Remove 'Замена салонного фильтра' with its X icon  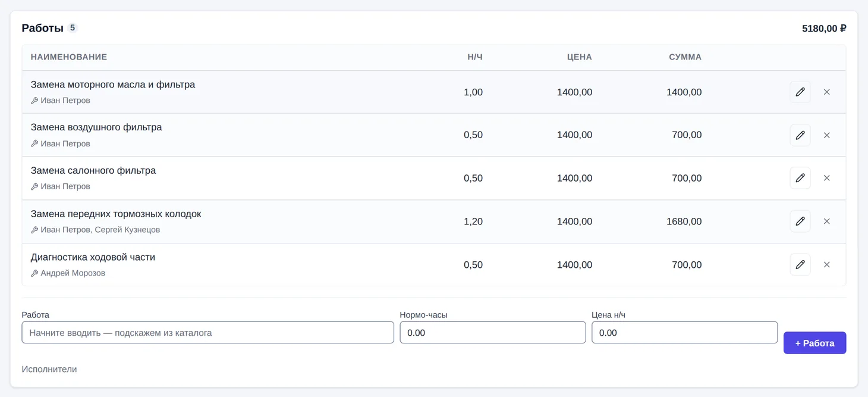826,178
